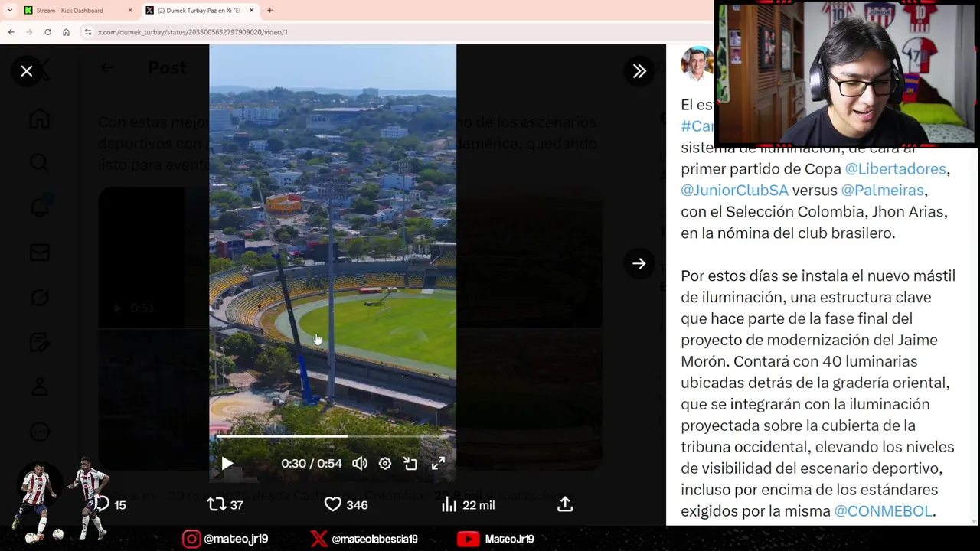Screen dimensions: 980x551
Task: Open video playback settings gear
Action: point(385,463)
